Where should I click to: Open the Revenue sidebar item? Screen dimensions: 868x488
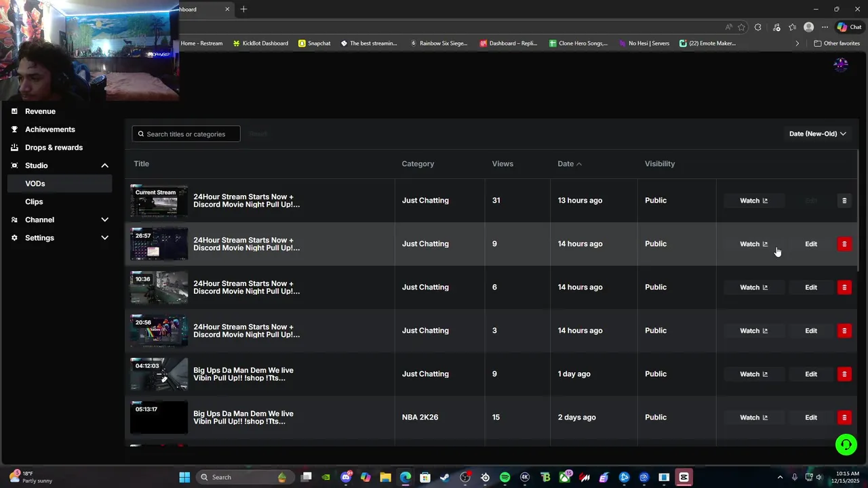click(x=40, y=111)
